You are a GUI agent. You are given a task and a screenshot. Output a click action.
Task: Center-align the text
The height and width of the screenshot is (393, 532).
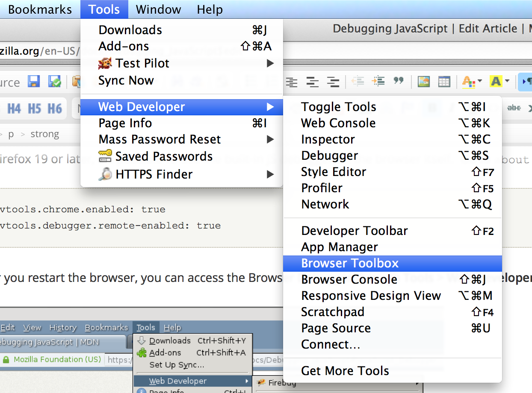(x=313, y=82)
